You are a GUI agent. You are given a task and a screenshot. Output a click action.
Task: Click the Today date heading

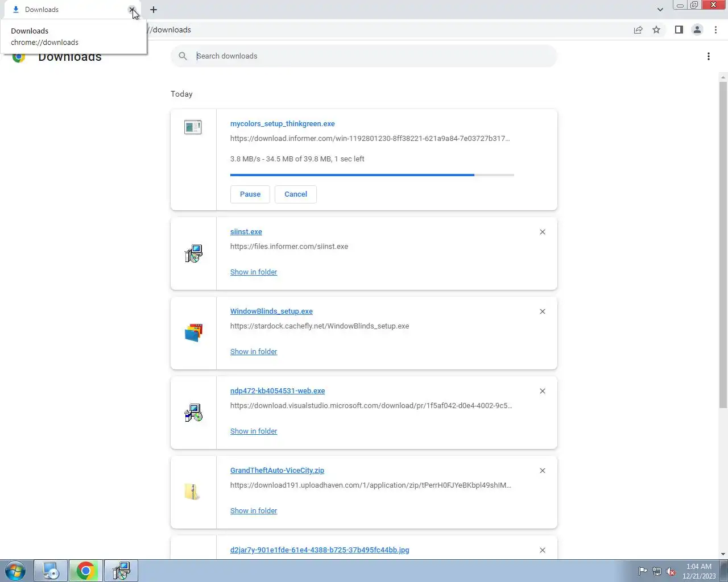[181, 94]
